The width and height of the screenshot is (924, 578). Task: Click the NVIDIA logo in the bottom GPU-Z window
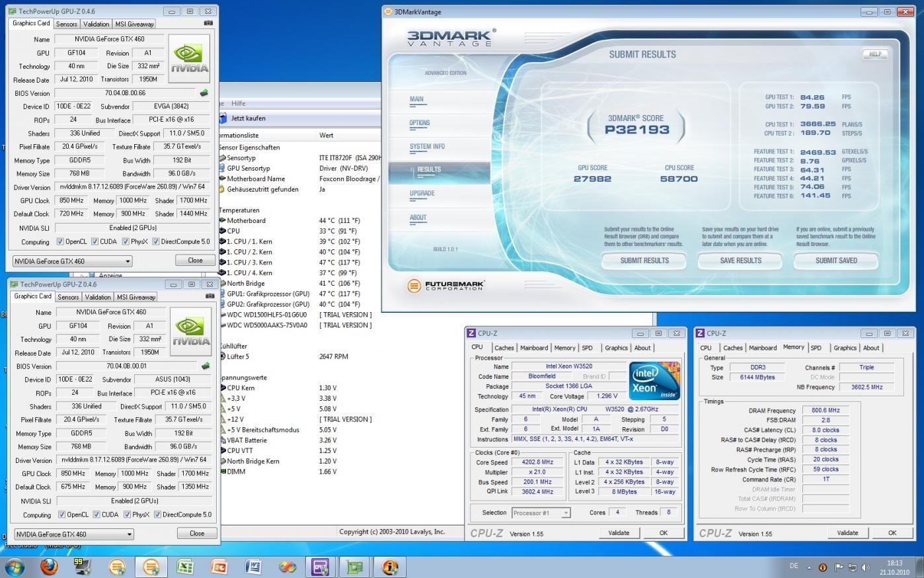[x=191, y=332]
